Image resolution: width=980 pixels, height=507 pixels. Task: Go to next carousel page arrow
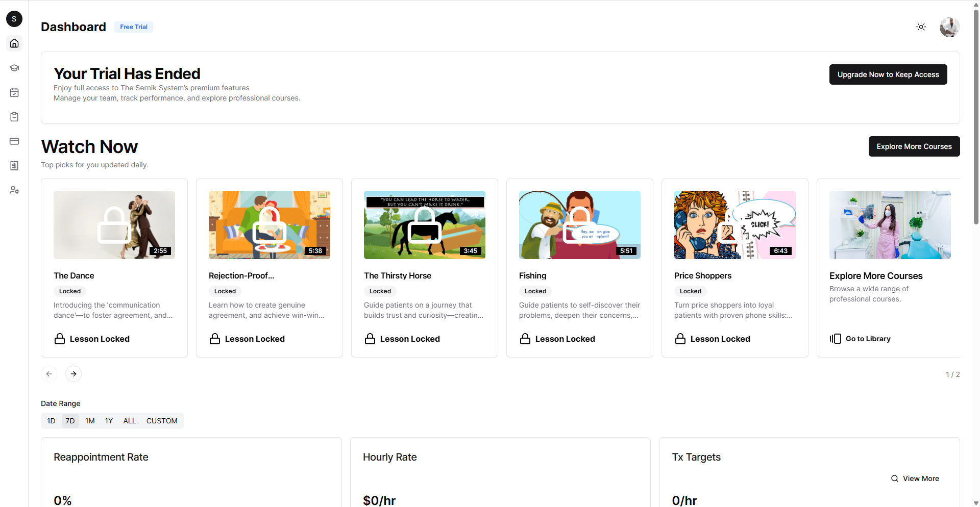[x=73, y=374]
